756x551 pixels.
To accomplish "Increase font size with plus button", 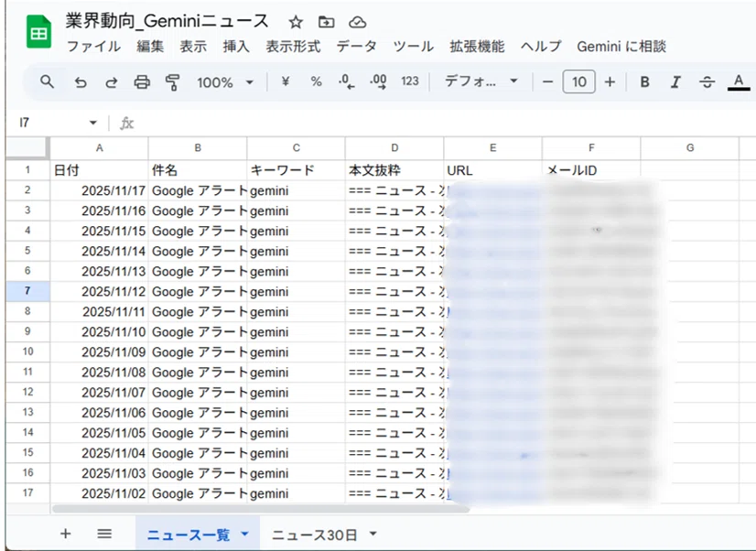I will [x=610, y=82].
